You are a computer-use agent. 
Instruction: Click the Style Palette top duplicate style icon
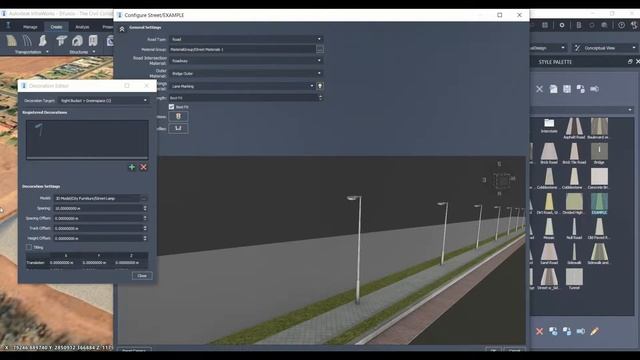click(x=581, y=89)
